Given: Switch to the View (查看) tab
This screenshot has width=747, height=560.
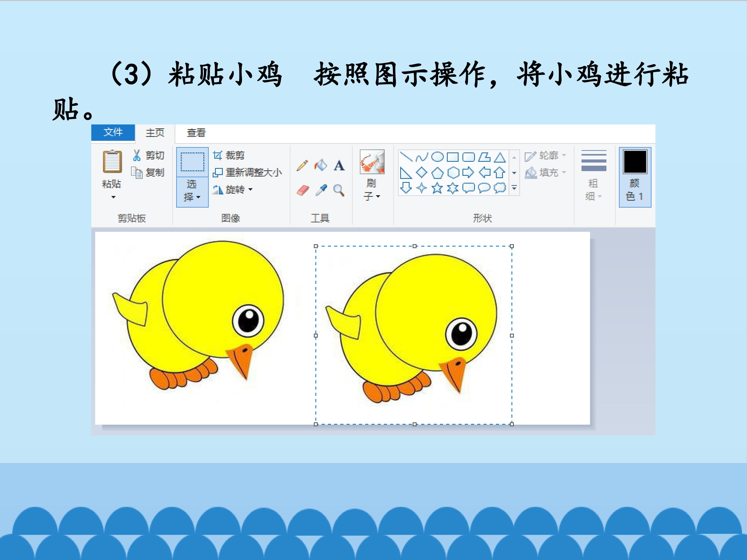Looking at the screenshot, I should 196,133.
